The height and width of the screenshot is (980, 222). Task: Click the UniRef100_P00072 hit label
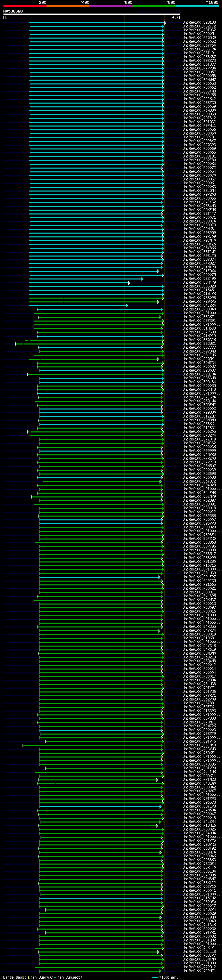199,168
